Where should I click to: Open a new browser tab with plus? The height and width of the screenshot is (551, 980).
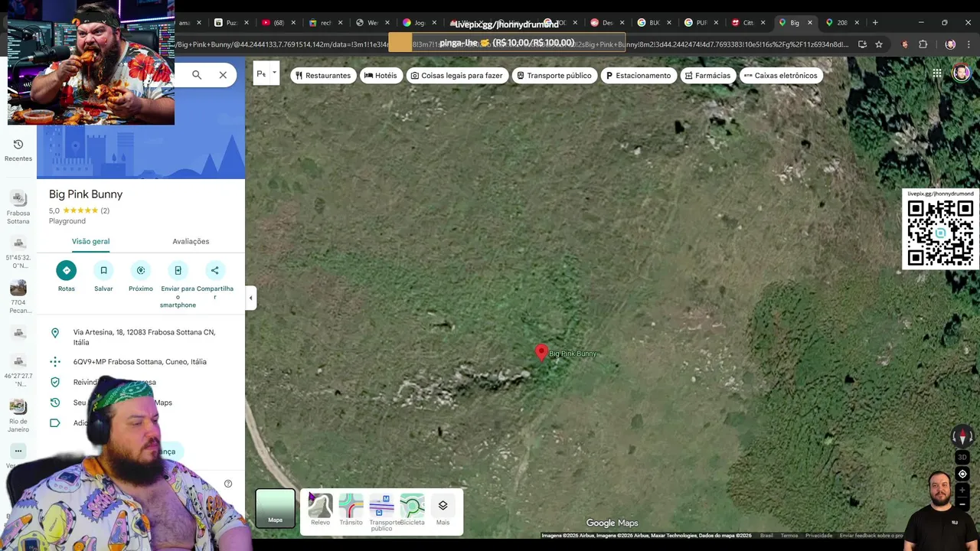click(x=875, y=22)
